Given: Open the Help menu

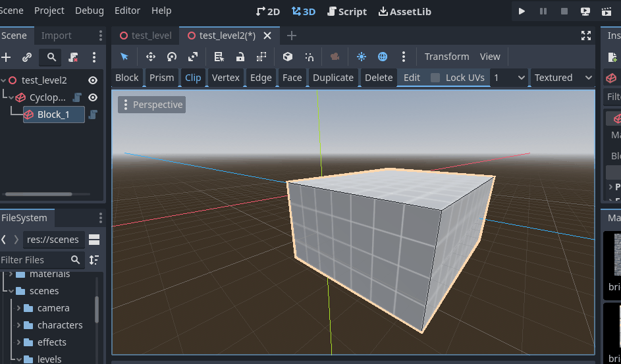Looking at the screenshot, I should [161, 11].
